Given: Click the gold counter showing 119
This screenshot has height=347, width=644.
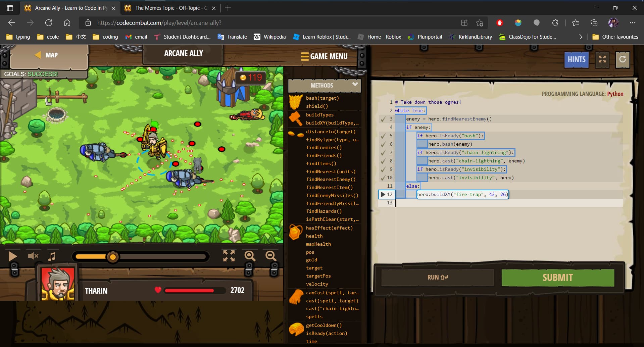Looking at the screenshot, I should pyautogui.click(x=251, y=78).
